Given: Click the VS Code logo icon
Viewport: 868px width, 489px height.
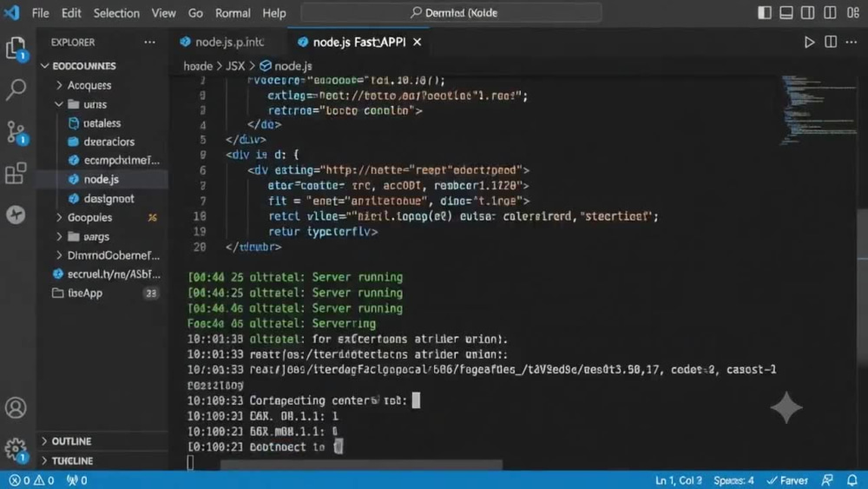Looking at the screenshot, I should pos(11,12).
